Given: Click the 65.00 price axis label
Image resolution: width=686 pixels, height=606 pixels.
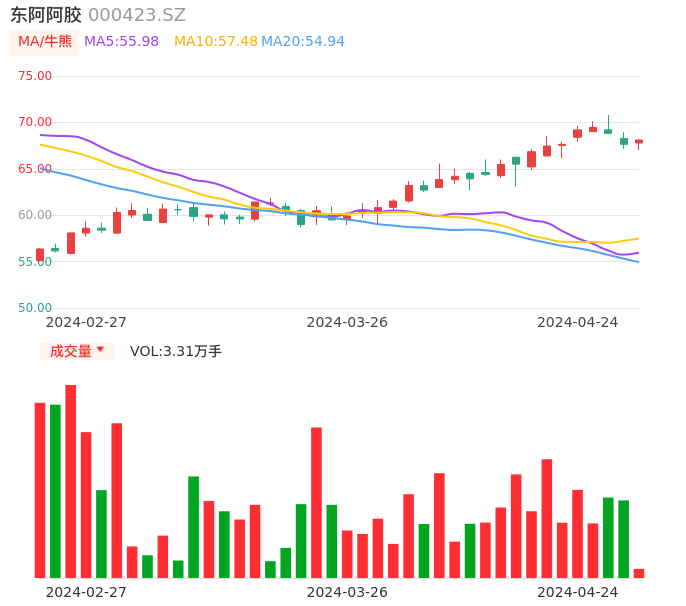Looking at the screenshot, I should tap(35, 169).
